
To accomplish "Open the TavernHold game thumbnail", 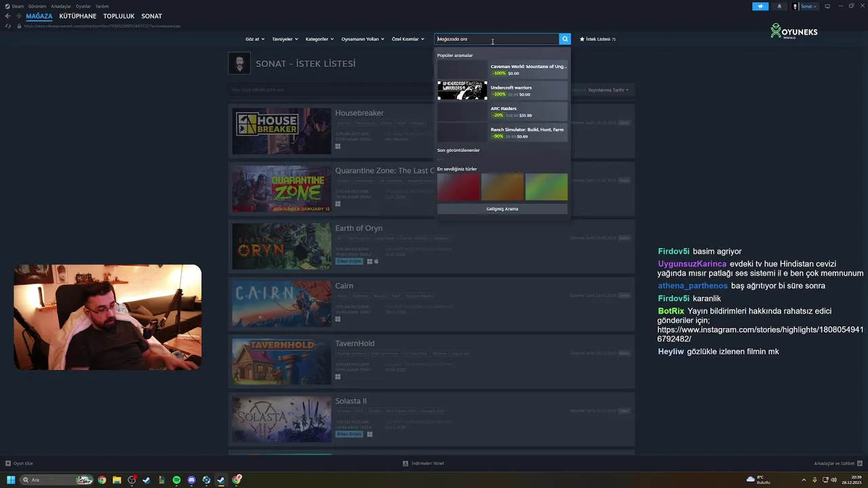I will tap(281, 362).
